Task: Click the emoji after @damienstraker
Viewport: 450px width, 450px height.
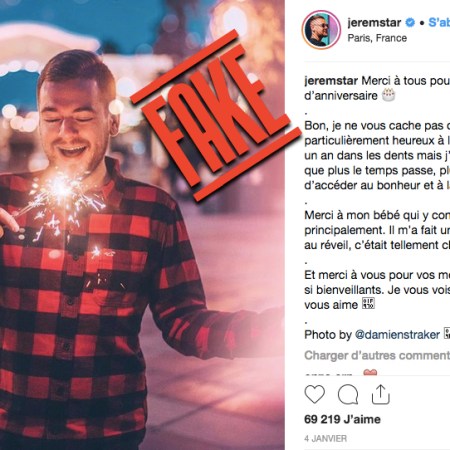Action: point(447,334)
